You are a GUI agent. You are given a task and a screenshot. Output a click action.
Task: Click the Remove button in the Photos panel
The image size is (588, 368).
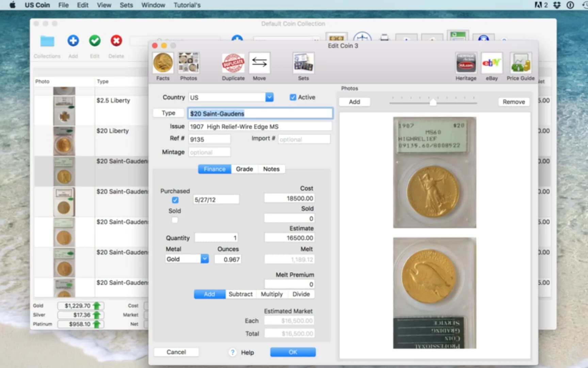pyautogui.click(x=513, y=102)
